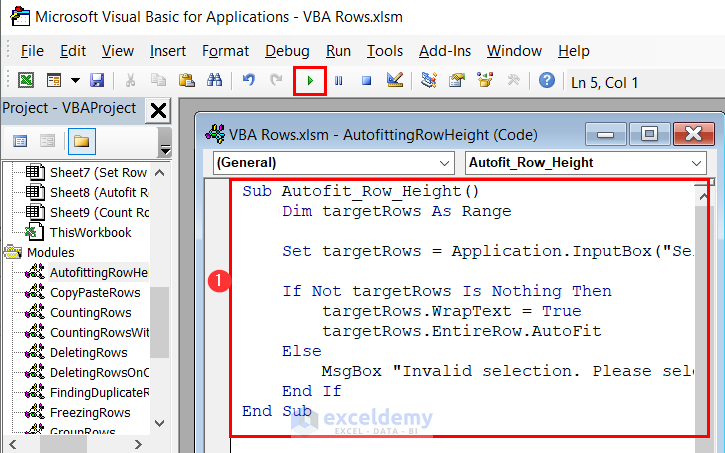Open the Run menu
The image size is (725, 453).
pyautogui.click(x=338, y=51)
